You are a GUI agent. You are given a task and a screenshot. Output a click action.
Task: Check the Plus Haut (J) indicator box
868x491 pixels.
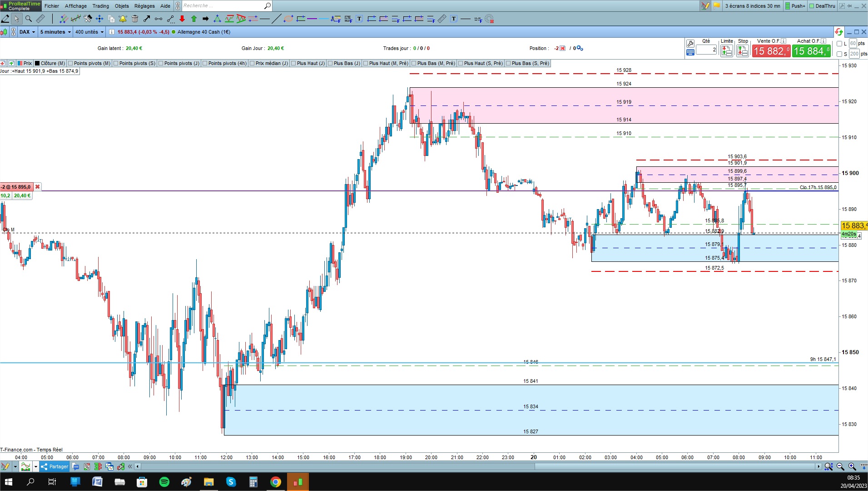[294, 63]
